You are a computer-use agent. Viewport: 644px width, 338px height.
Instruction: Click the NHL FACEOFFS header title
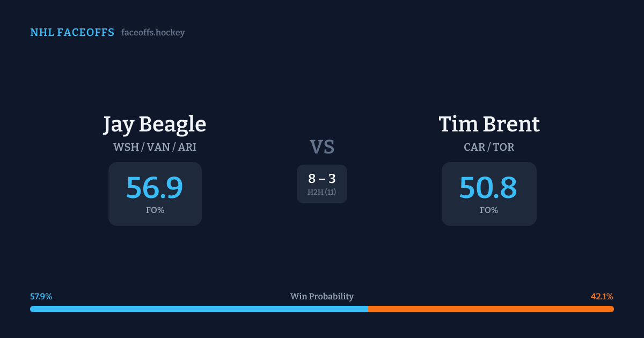pos(72,33)
